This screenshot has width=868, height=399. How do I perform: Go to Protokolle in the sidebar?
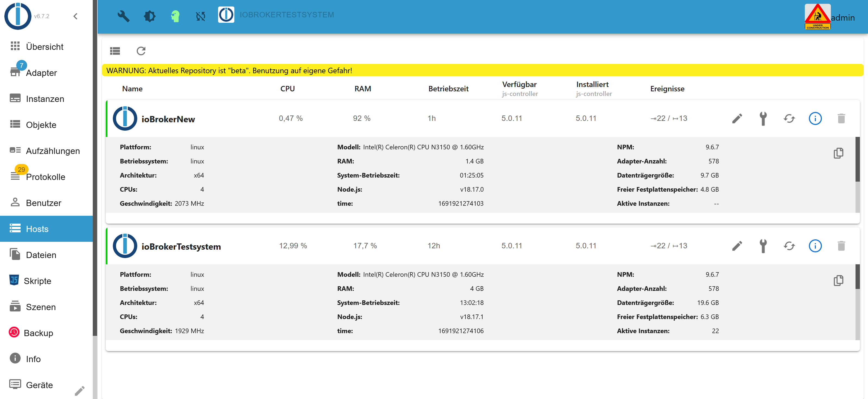(45, 177)
